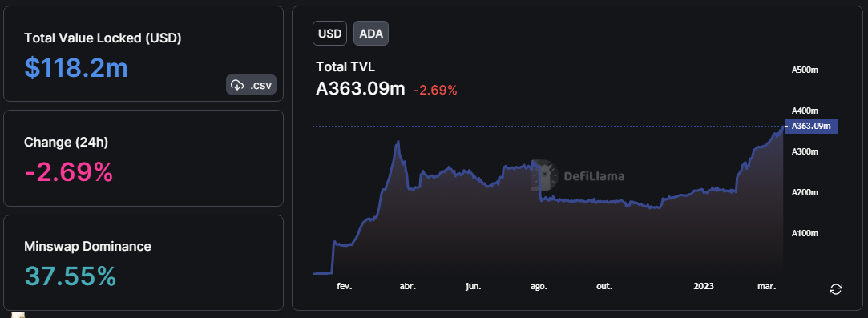The height and width of the screenshot is (318, 868).
Task: Click the Total TVL chart heading
Action: click(x=345, y=67)
